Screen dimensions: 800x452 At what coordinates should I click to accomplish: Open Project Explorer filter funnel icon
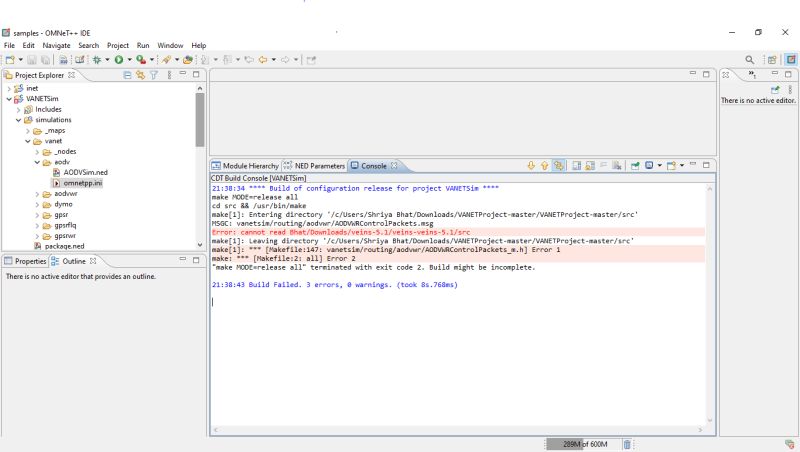154,75
